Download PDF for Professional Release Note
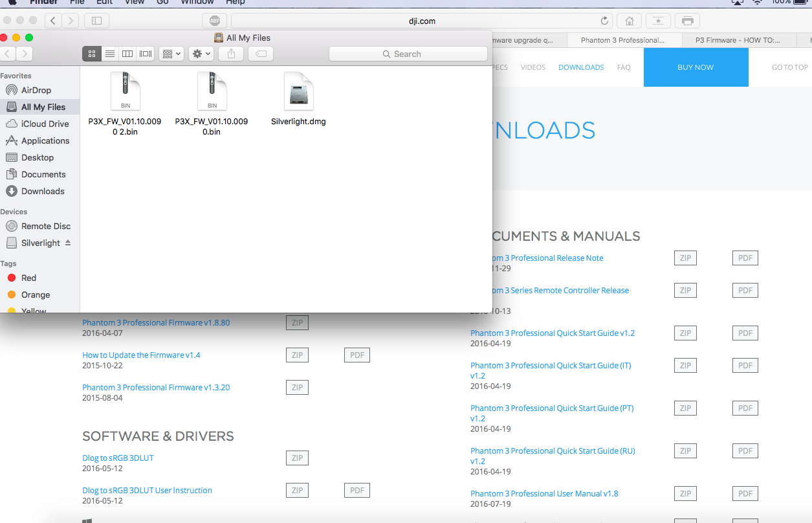The image size is (812, 523). [x=745, y=258]
